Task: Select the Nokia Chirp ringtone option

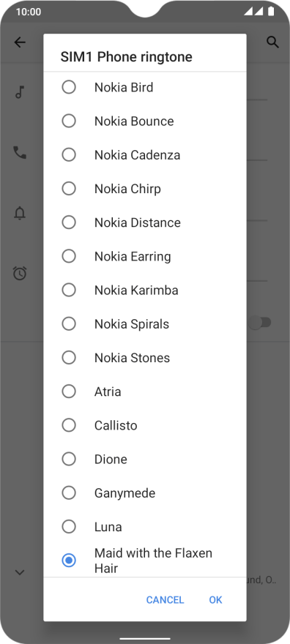Action: (x=145, y=189)
